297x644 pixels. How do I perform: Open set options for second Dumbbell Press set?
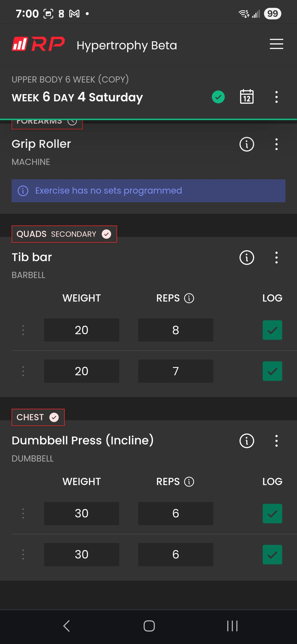23,554
